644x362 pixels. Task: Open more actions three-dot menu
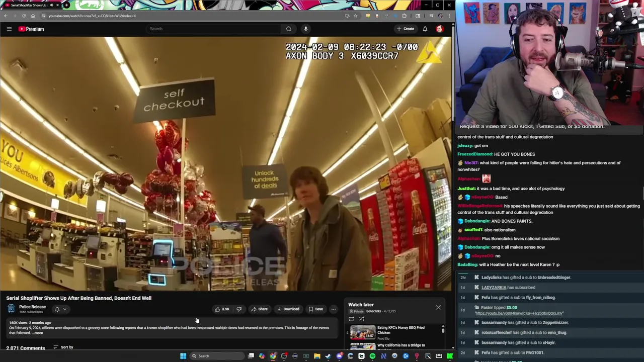coord(333,309)
